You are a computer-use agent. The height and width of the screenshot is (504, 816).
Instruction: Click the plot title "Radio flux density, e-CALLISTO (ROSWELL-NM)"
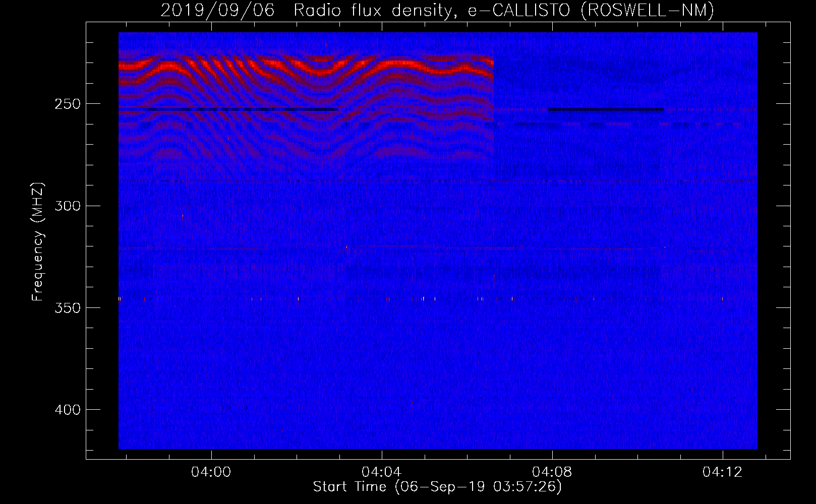[504, 10]
